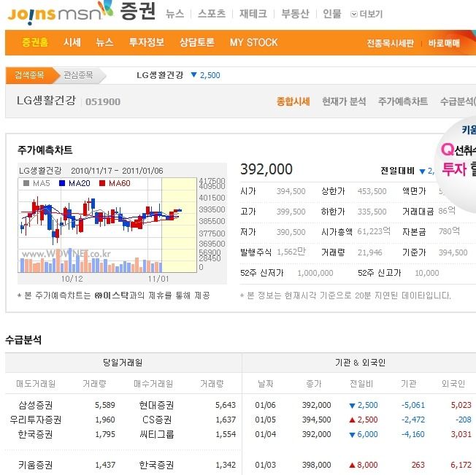Screen dimensions: 476x475
Task: Click LG생활건강 in the searched stocks bar
Action: click(160, 75)
